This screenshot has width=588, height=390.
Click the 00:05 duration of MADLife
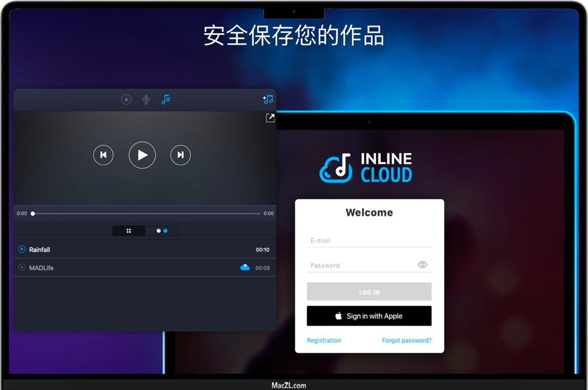click(262, 268)
